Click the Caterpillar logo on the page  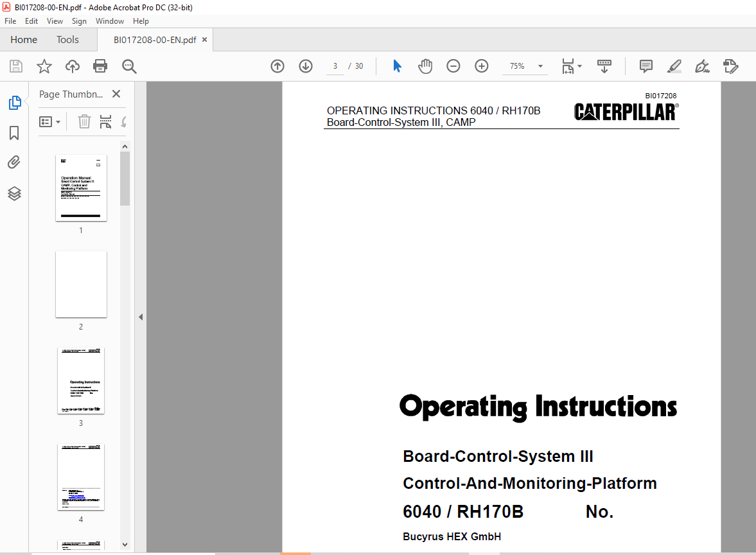626,112
